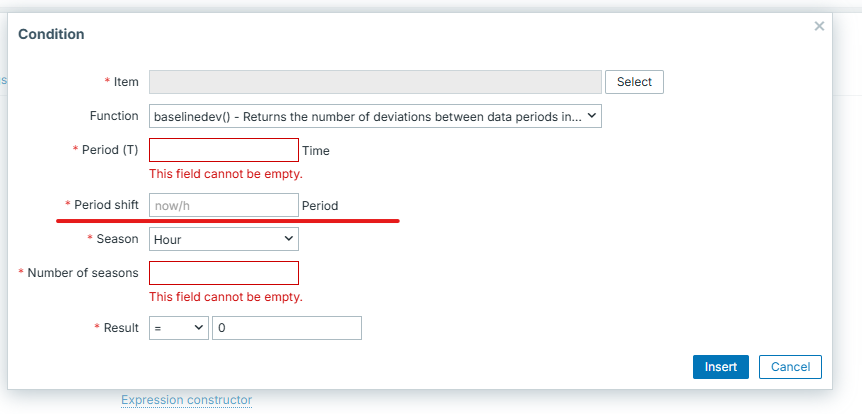Click the Result value field containing 0

pos(286,328)
